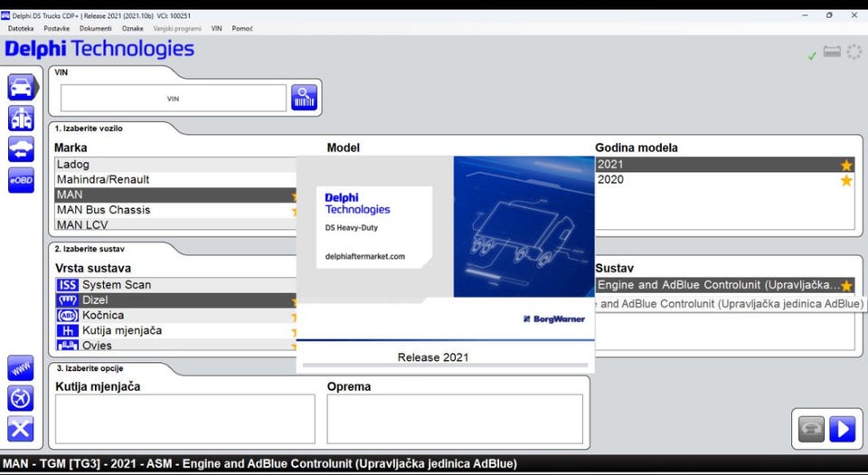Click the splash screen loading progress bar
Viewport: 868px width, 475px height.
click(445, 366)
